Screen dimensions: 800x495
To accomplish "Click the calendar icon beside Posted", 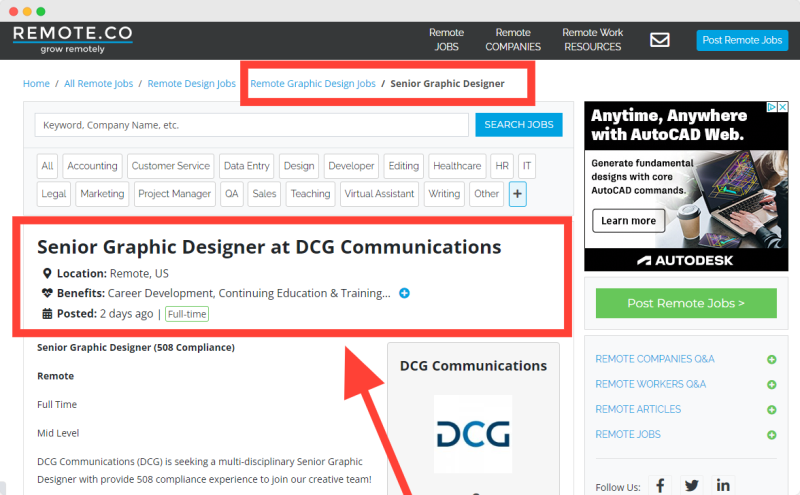I will 47,313.
